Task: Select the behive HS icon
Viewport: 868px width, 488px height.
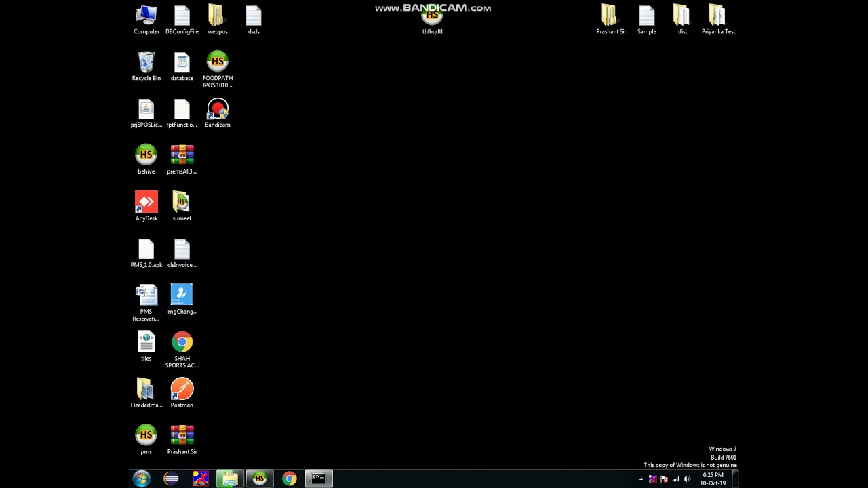Action: [x=146, y=160]
